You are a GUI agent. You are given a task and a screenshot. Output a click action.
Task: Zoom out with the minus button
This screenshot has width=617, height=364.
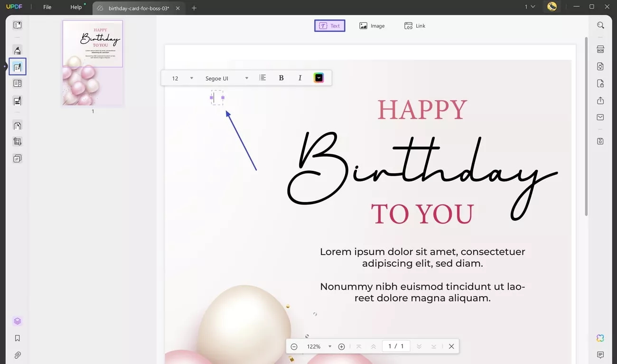[x=294, y=346]
